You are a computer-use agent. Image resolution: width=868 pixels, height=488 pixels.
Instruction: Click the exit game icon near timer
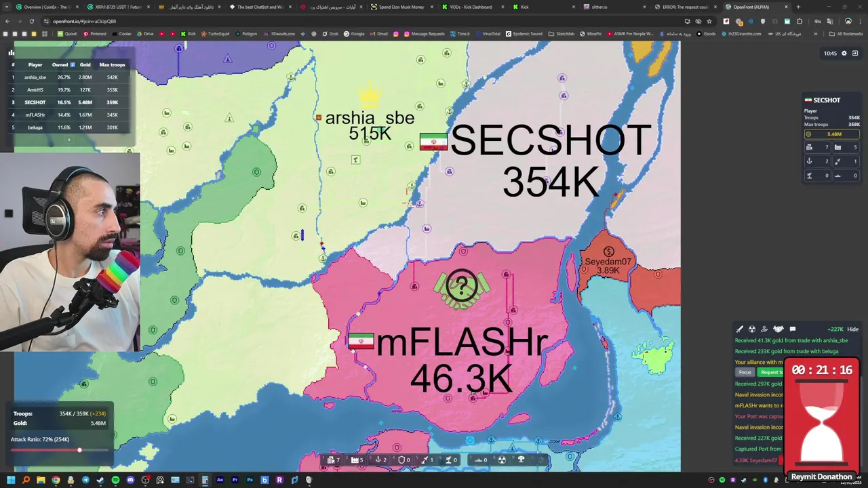point(854,53)
